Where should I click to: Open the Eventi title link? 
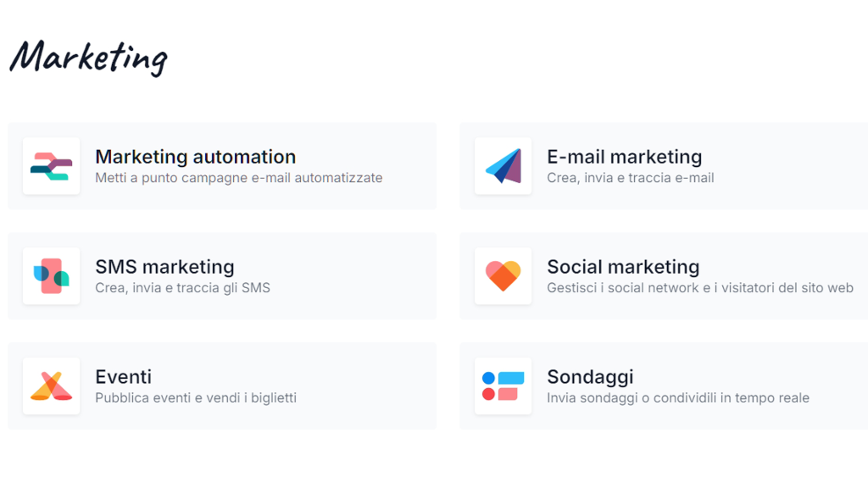124,377
